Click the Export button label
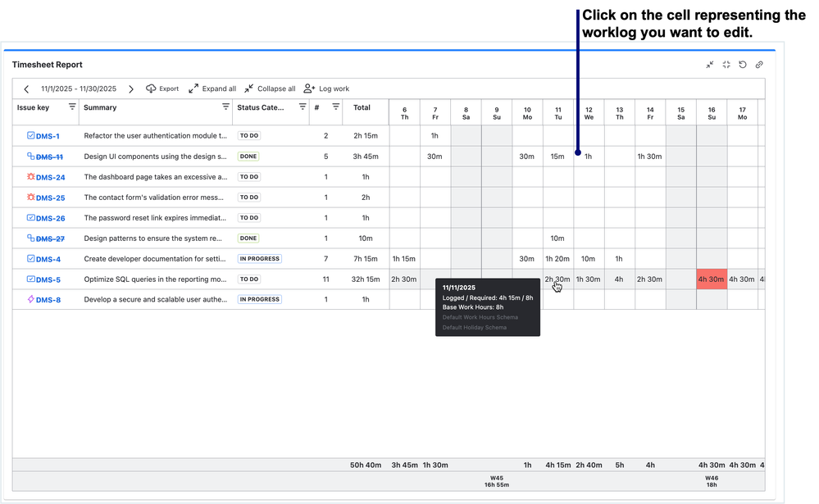 pyautogui.click(x=169, y=89)
